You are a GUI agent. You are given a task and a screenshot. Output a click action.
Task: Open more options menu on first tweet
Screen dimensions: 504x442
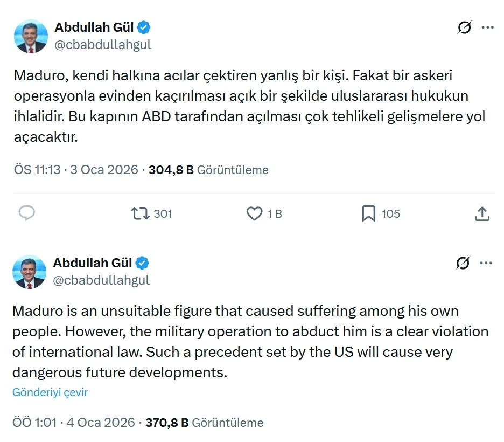click(x=487, y=27)
